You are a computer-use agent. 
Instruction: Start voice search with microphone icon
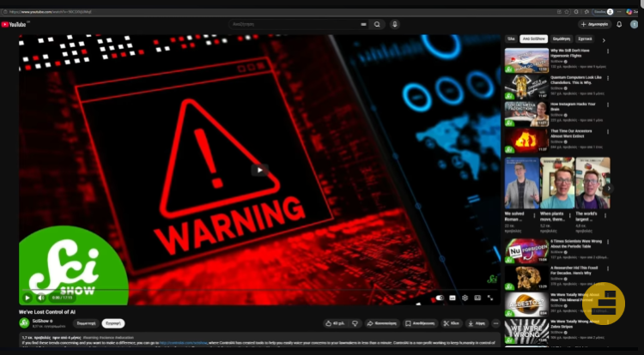point(395,25)
